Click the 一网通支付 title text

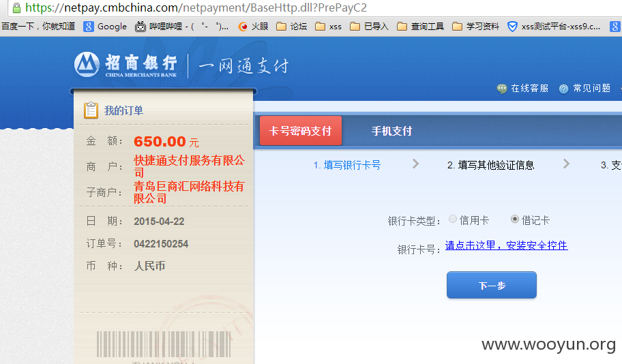point(243,65)
